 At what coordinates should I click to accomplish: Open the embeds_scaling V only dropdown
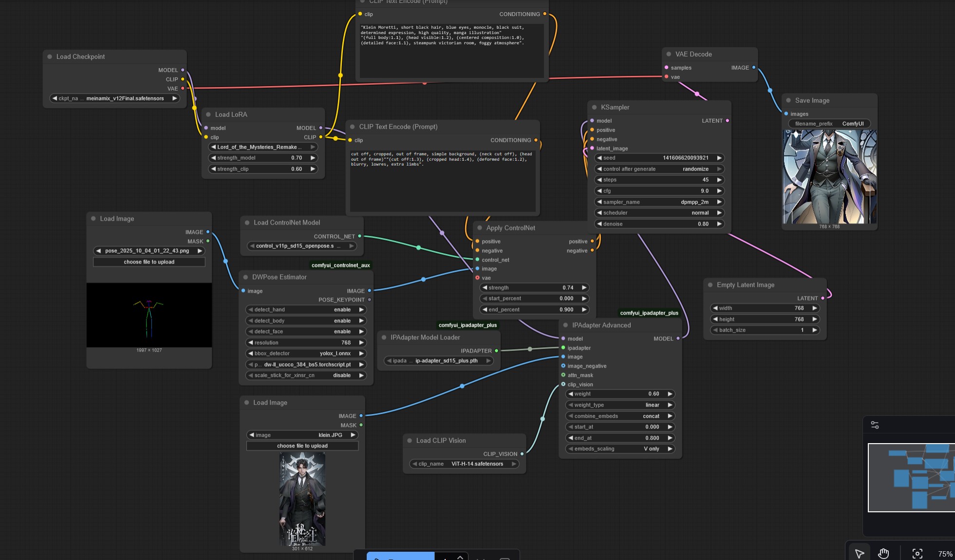point(620,449)
